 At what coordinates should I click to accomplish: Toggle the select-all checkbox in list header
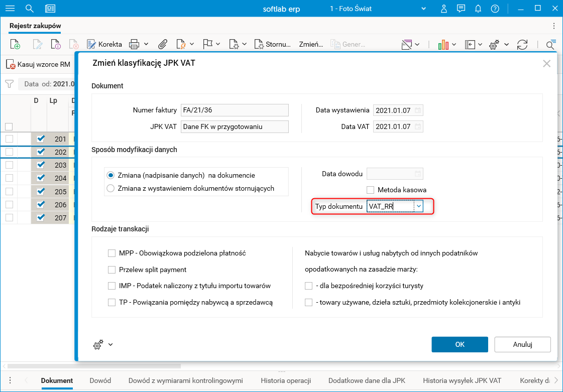pyautogui.click(x=9, y=126)
